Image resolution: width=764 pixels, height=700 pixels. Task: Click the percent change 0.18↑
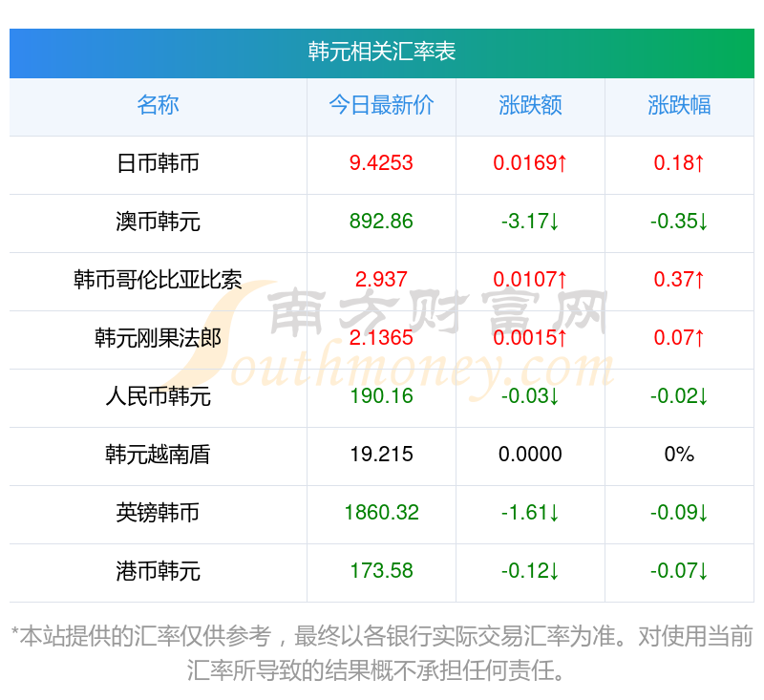679,162
